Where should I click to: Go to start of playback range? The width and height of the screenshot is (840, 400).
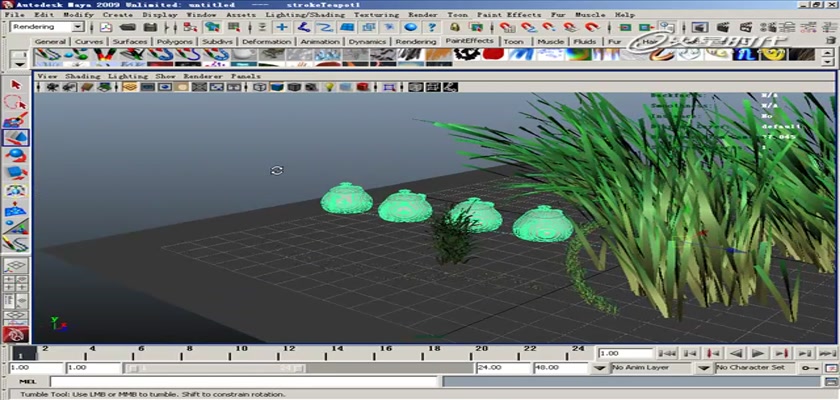click(x=667, y=353)
